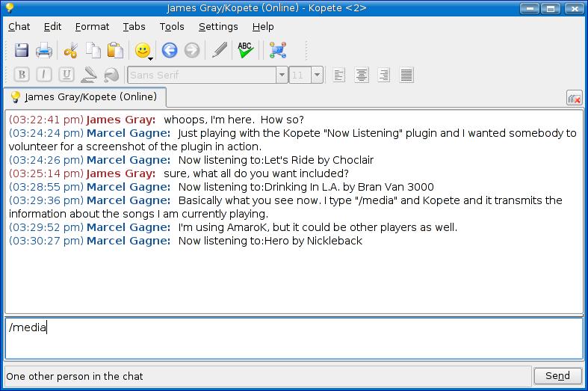Screen dimensions: 588x391
Task: Click the ABC spell check icon
Action: coord(245,51)
